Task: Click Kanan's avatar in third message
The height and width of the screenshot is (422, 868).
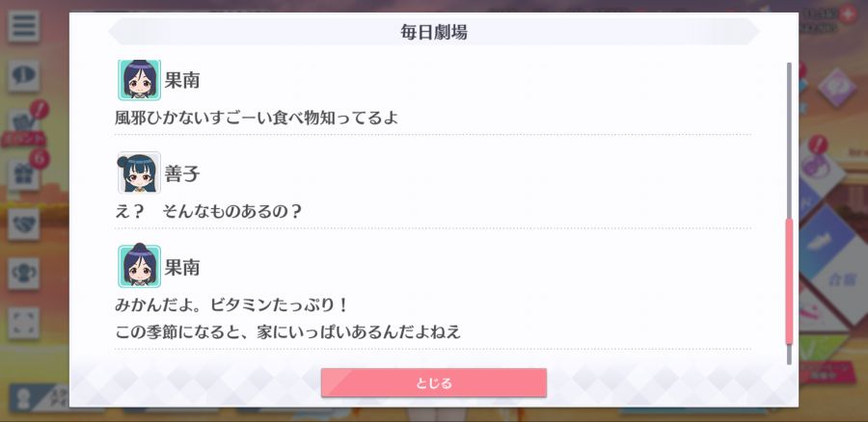Action: tap(139, 266)
